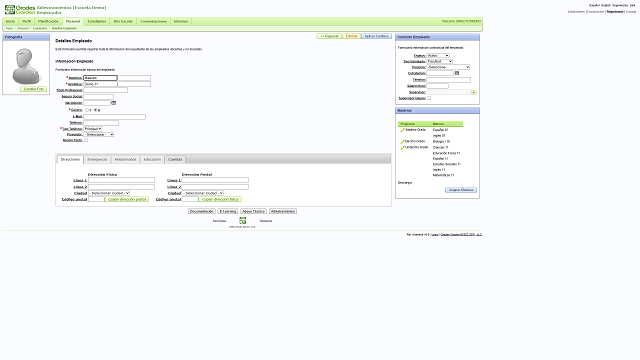Click Copiar dirección física button
This screenshot has width=640, height=360.
tap(220, 199)
